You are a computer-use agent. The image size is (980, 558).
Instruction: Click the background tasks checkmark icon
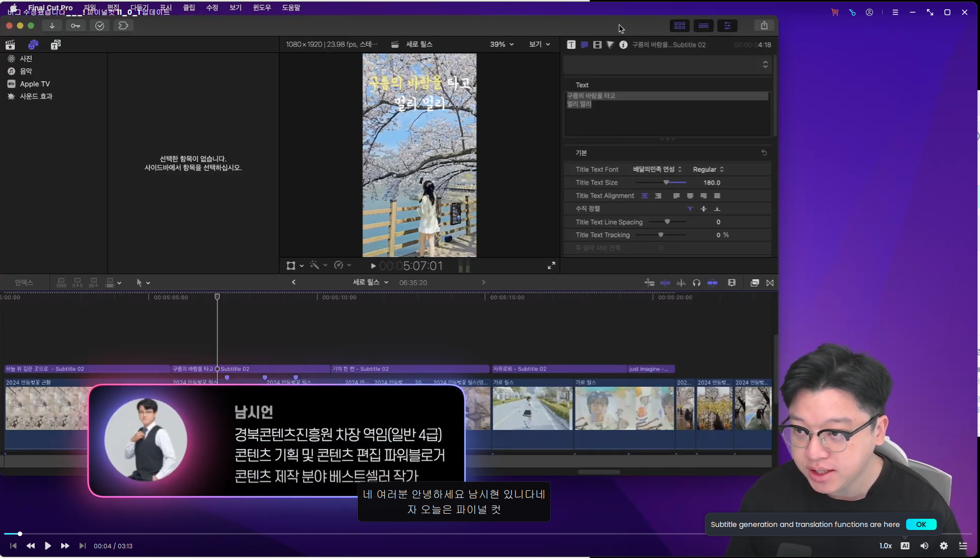(99, 25)
